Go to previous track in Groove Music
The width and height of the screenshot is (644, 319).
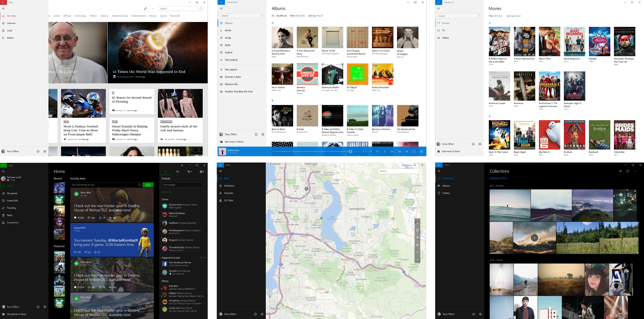coord(377,152)
